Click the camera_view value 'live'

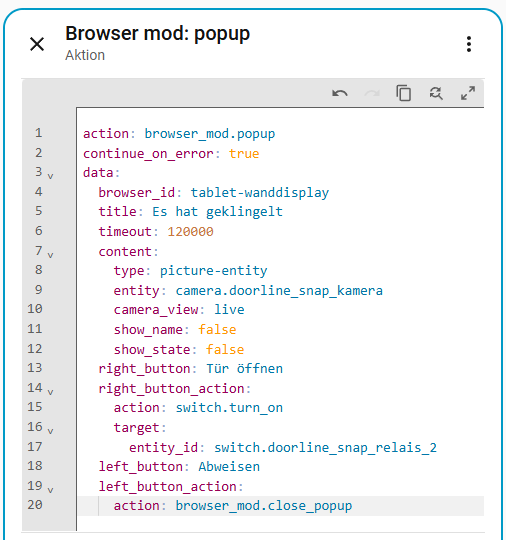[229, 310]
